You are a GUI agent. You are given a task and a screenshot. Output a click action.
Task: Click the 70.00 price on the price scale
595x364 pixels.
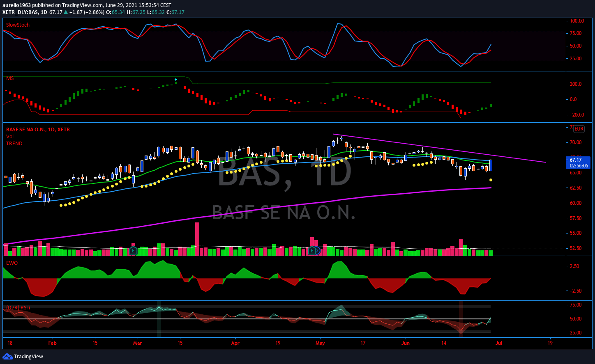576,142
